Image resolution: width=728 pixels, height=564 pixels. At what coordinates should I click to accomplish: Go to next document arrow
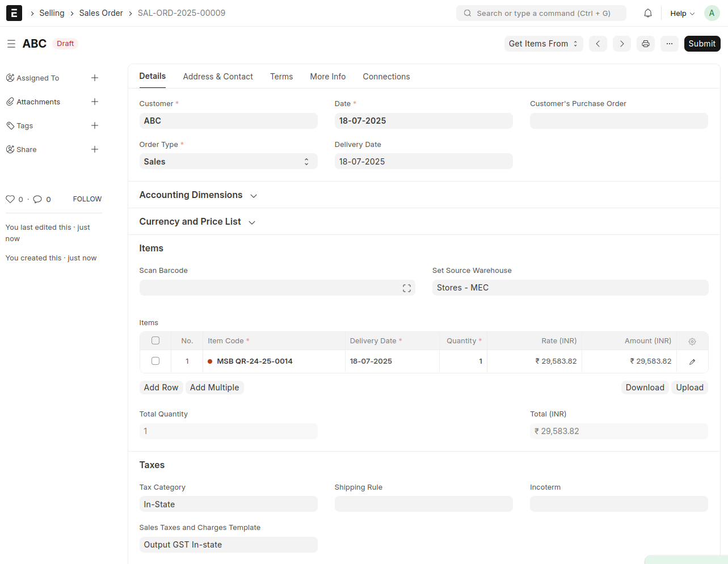tap(622, 44)
